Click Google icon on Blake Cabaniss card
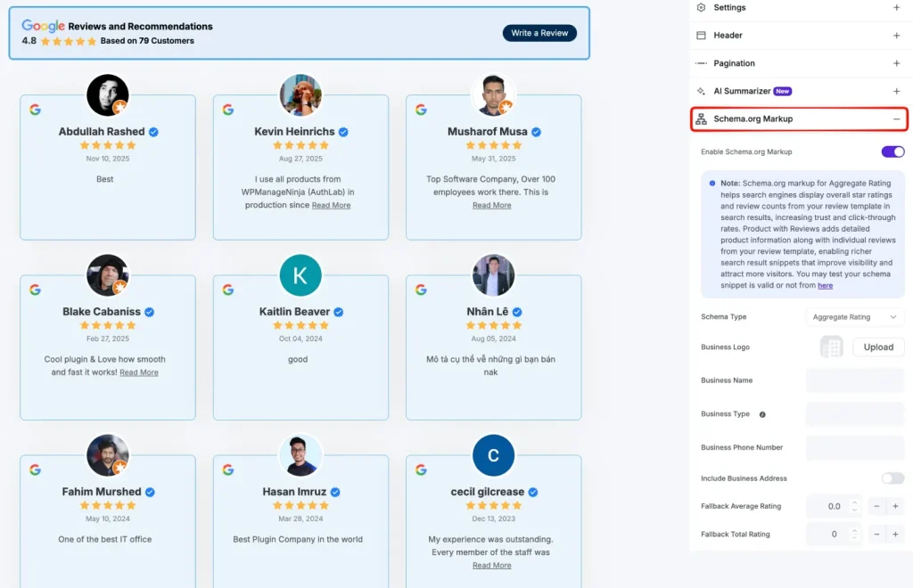Image resolution: width=913 pixels, height=588 pixels. (x=36, y=289)
